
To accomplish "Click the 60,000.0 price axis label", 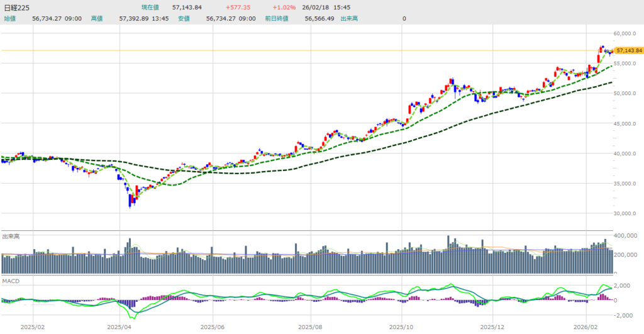I will (627, 33).
